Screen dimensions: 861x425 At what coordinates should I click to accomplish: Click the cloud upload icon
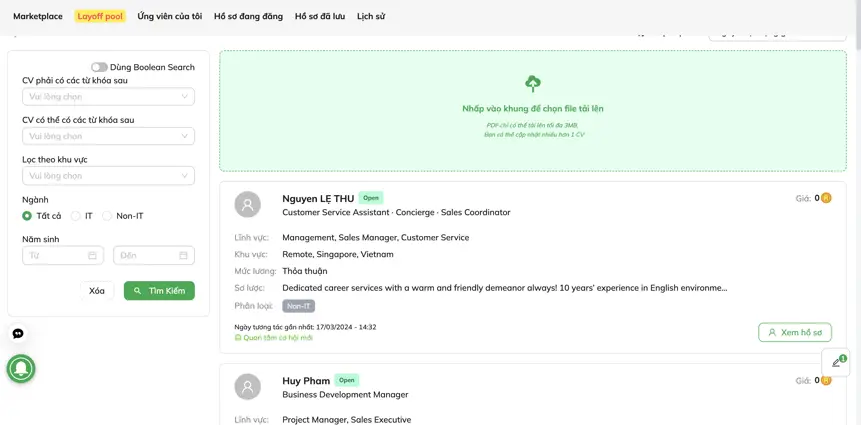click(x=532, y=84)
